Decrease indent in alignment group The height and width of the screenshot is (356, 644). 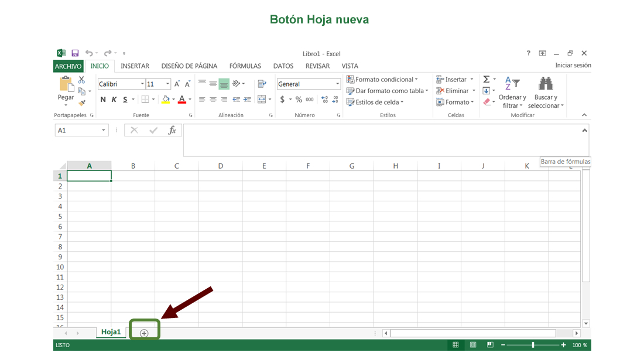point(236,100)
